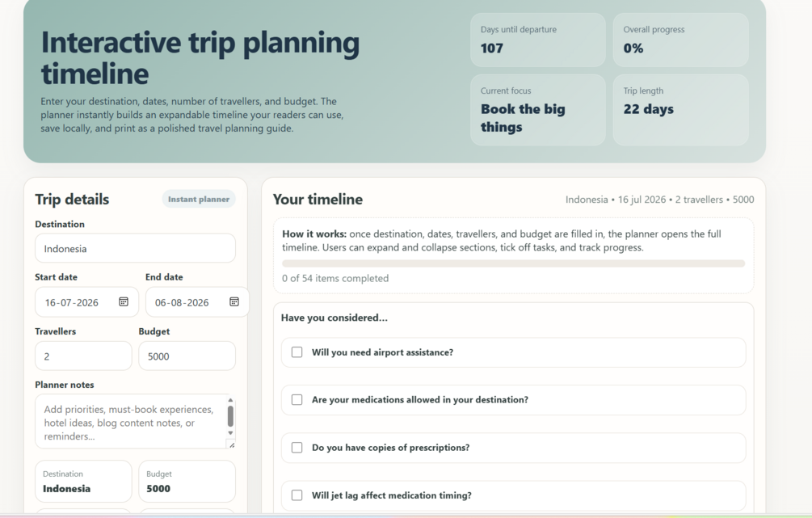This screenshot has height=518, width=812.
Task: Click the Start date field 16-07-2026
Action: (x=73, y=302)
